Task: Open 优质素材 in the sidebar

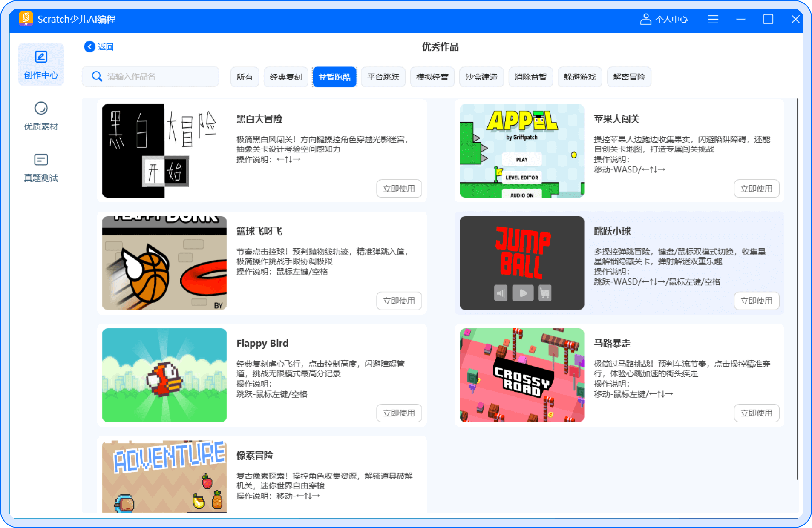Action: pyautogui.click(x=41, y=116)
